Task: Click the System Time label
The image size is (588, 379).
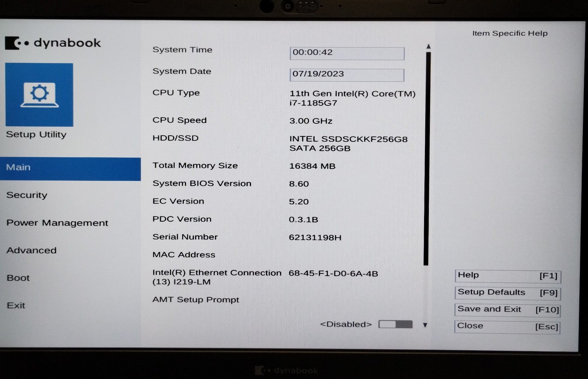Action: tap(182, 50)
